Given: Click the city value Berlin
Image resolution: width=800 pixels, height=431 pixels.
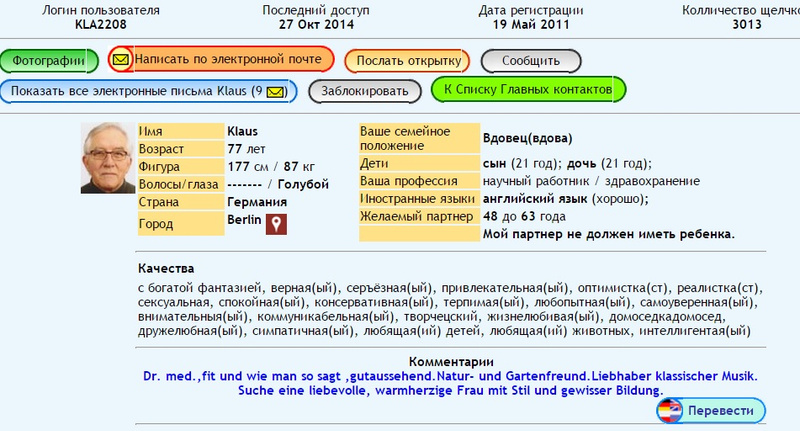Looking at the screenshot, I should tap(244, 220).
